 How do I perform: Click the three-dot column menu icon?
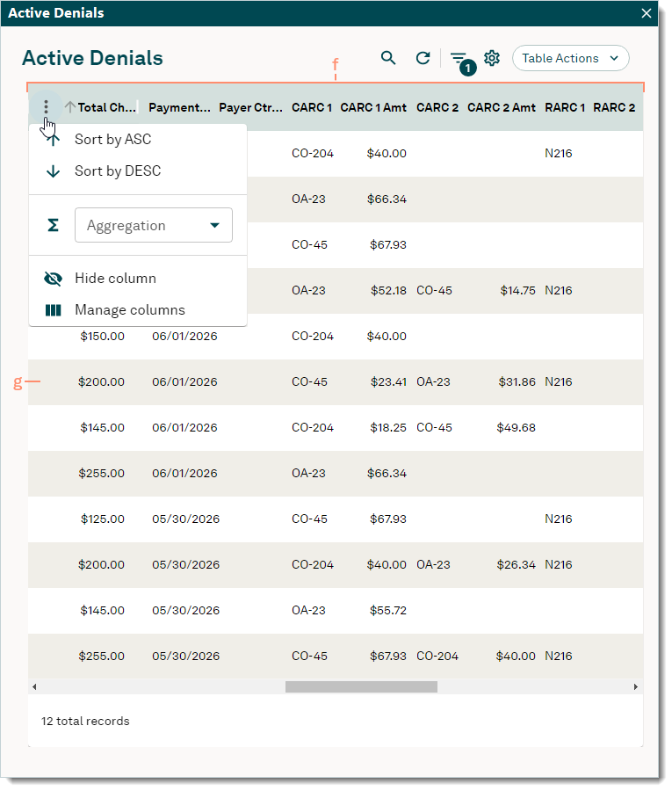point(46,107)
